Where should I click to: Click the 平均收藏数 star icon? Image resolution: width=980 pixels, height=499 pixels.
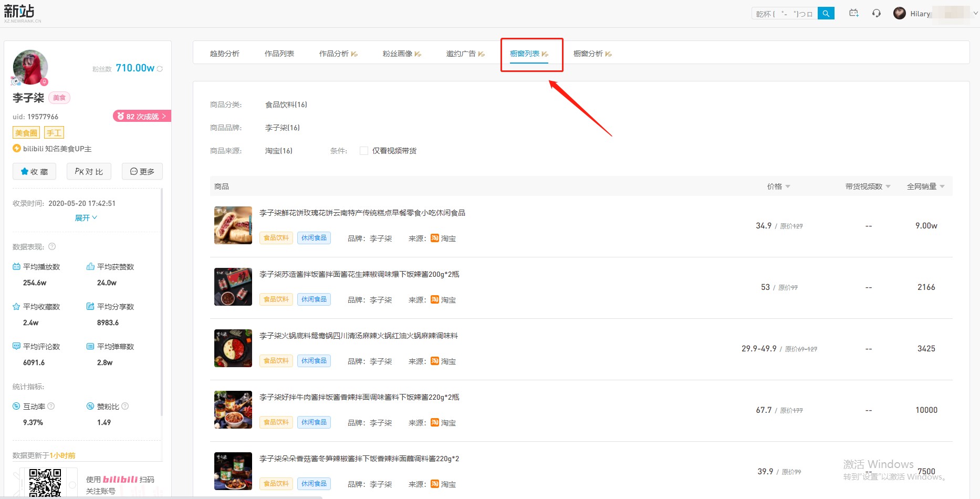click(16, 307)
